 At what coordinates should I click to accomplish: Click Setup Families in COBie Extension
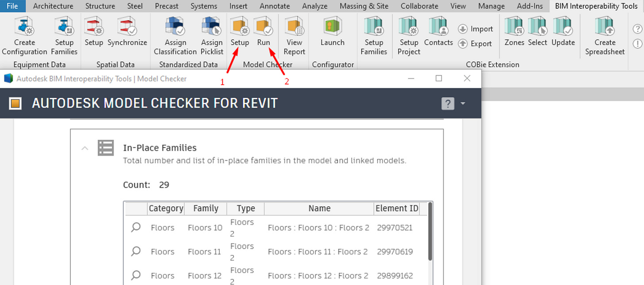pos(374,36)
